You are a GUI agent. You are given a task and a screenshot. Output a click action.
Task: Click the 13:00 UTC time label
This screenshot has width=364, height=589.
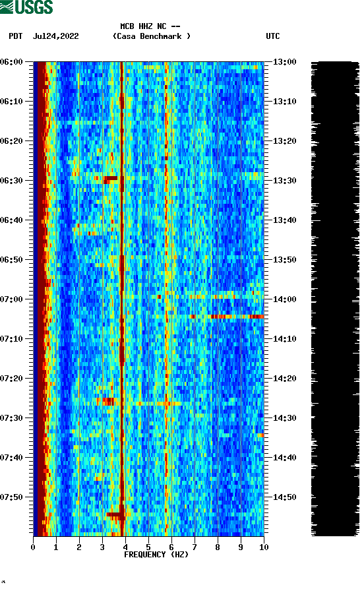pos(284,62)
